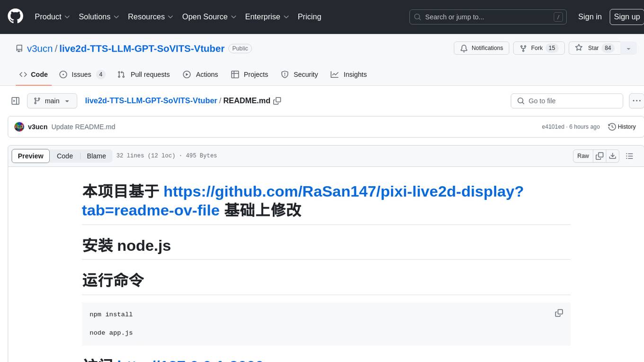This screenshot has width=644, height=362.
Task: Go to the Pricing page
Action: 309,17
